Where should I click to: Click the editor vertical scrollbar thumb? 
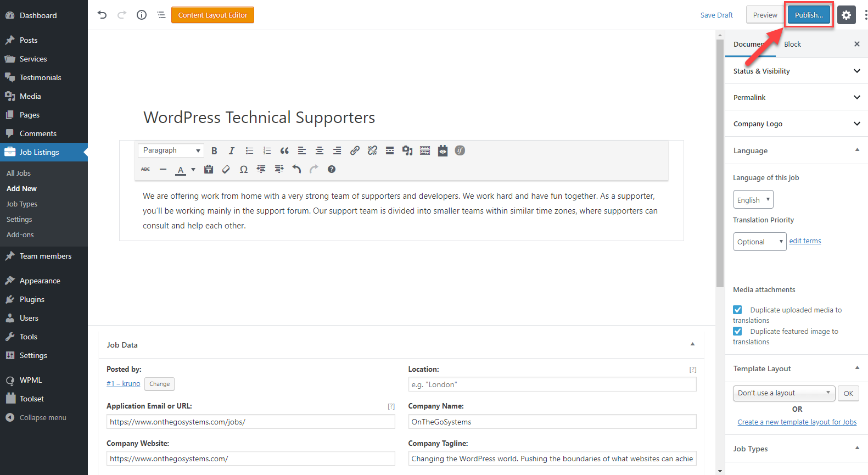coord(720,162)
